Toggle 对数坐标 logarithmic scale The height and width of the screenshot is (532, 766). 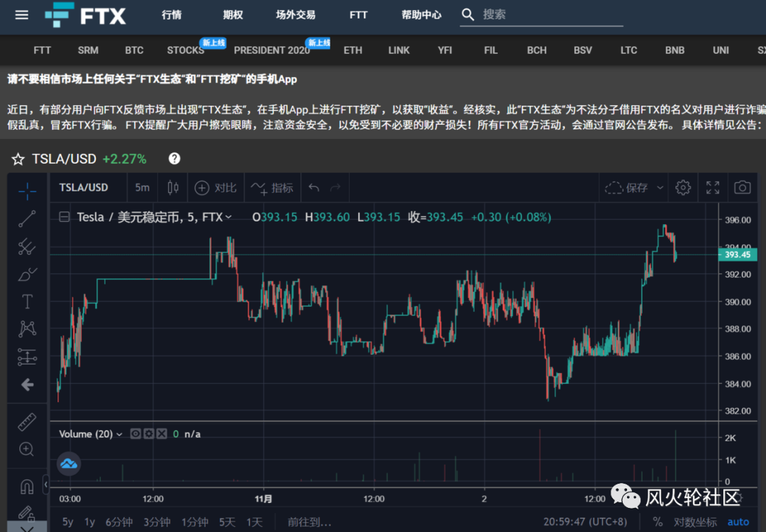pyautogui.click(x=695, y=522)
